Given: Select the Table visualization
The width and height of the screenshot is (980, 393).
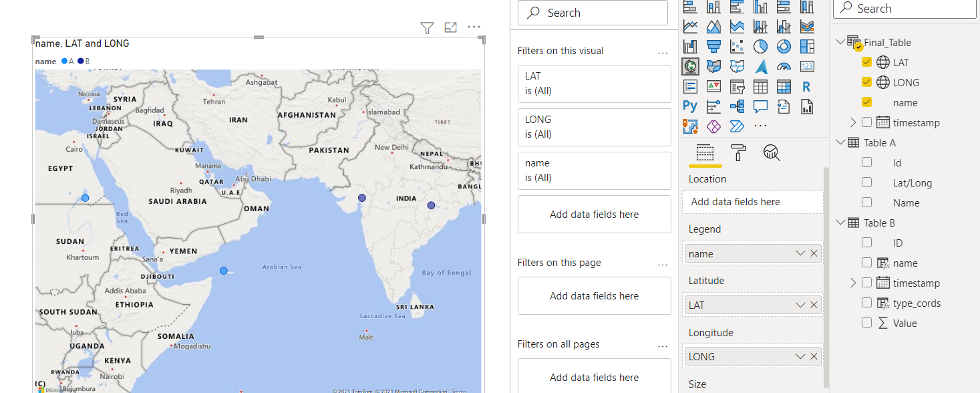Looking at the screenshot, I should tap(760, 86).
